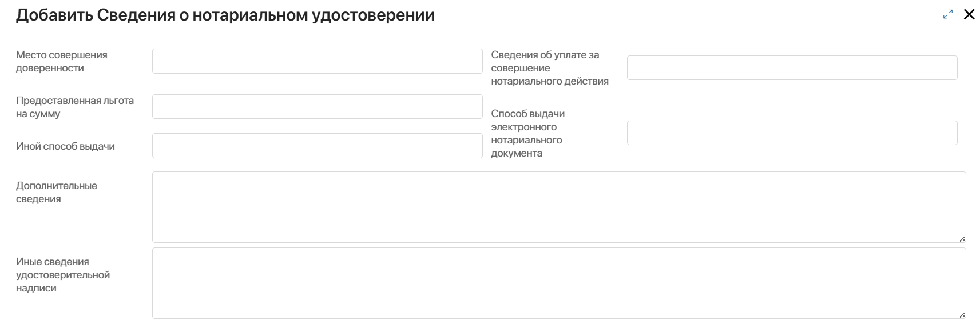Viewport: 980px width, 324px height.
Task: Click the Иные сведения textarea resize handle
Action: coord(962,314)
